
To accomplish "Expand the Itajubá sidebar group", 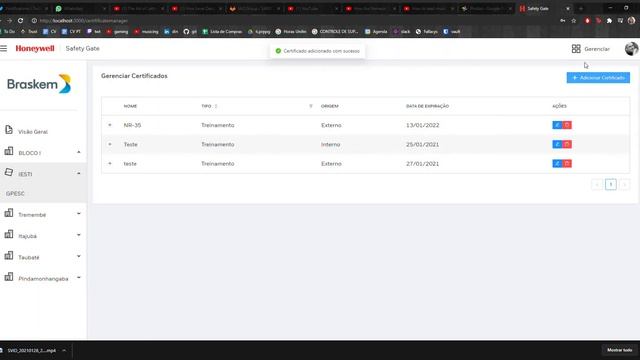I will pos(79,235).
